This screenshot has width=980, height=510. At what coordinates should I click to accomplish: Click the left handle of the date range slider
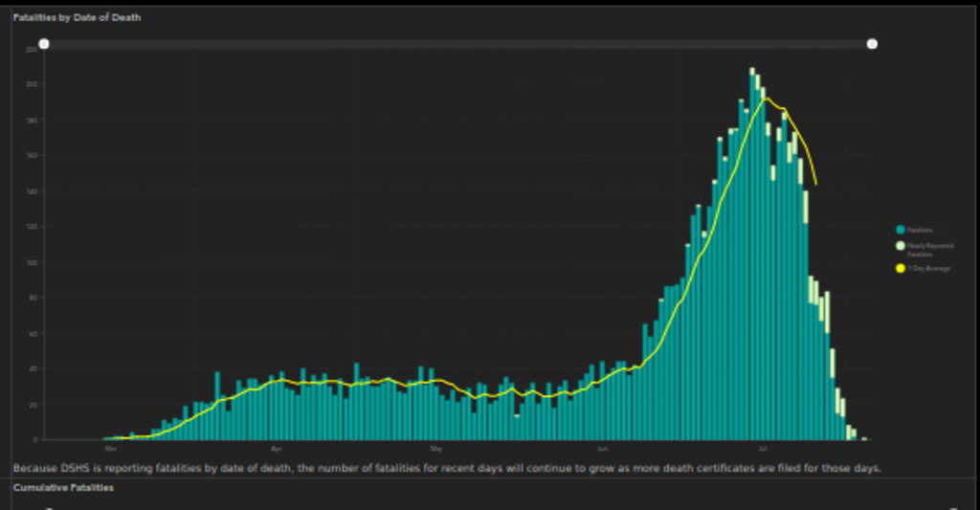[44, 44]
